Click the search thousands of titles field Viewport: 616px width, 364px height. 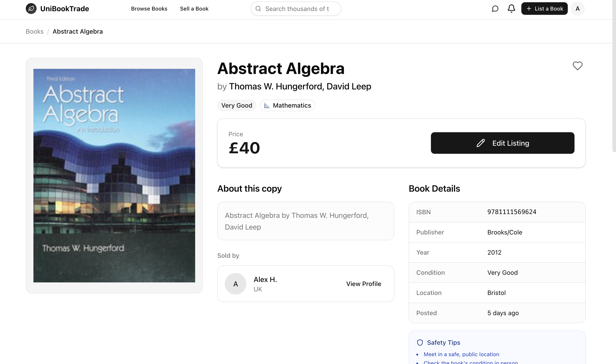point(295,9)
